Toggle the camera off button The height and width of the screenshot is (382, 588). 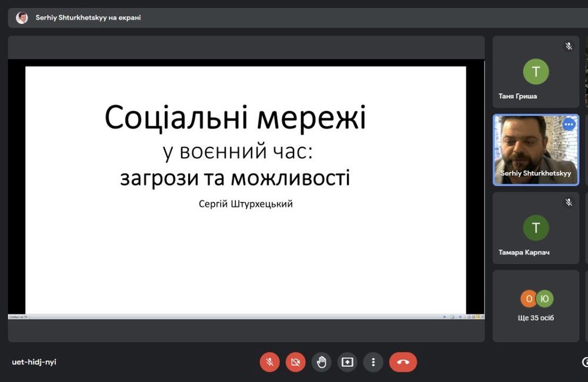296,362
